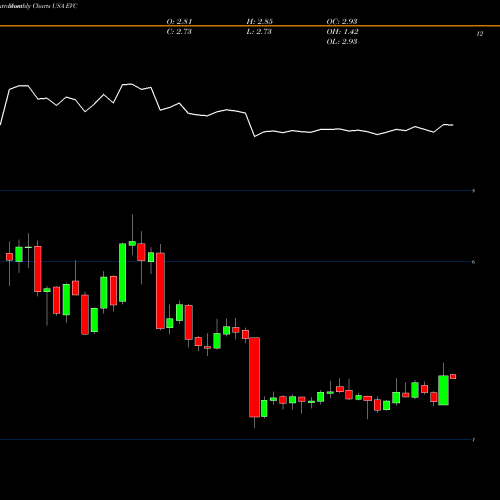
Task: Click the "12" price axis label
Action: (480, 34)
